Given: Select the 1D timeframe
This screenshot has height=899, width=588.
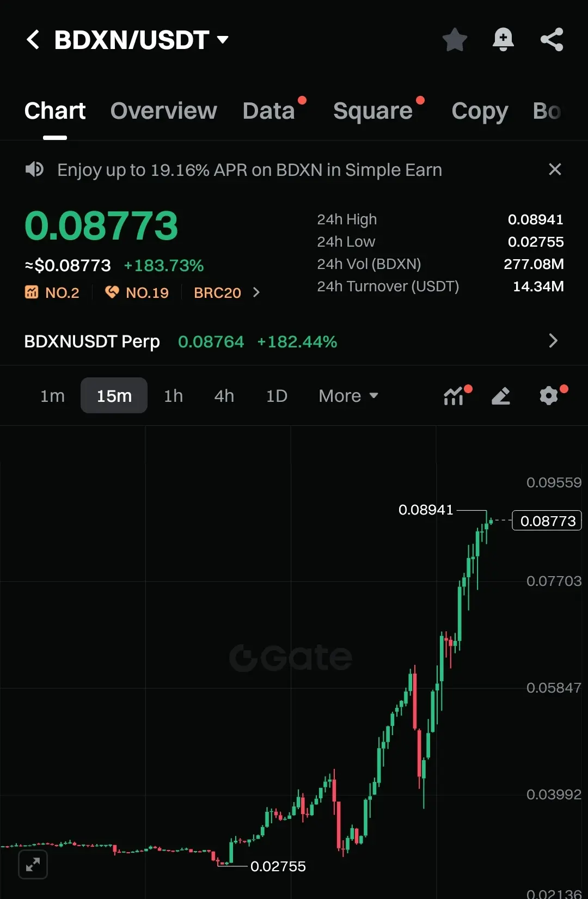Looking at the screenshot, I should [277, 396].
